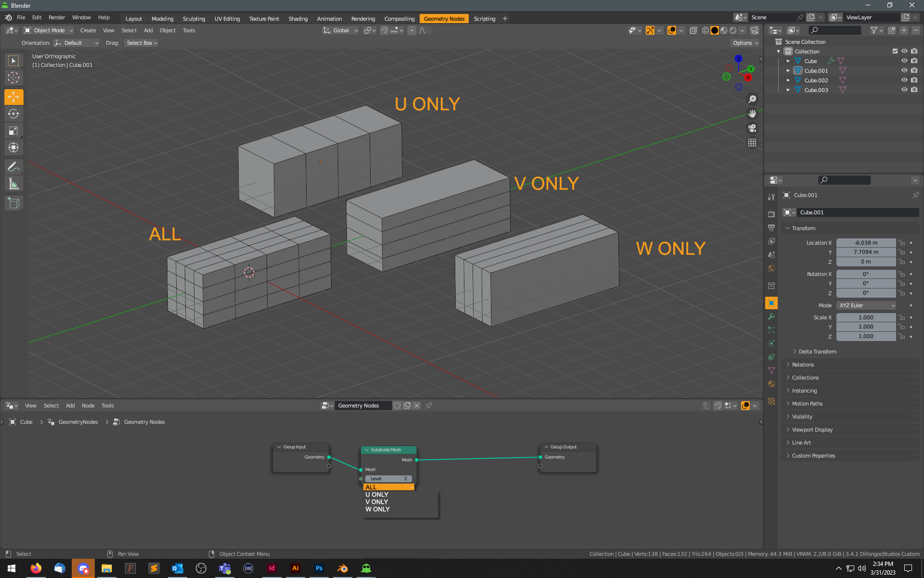The width and height of the screenshot is (924, 578).
Task: Click the zoom viewport magnifier icon
Action: coord(752,99)
